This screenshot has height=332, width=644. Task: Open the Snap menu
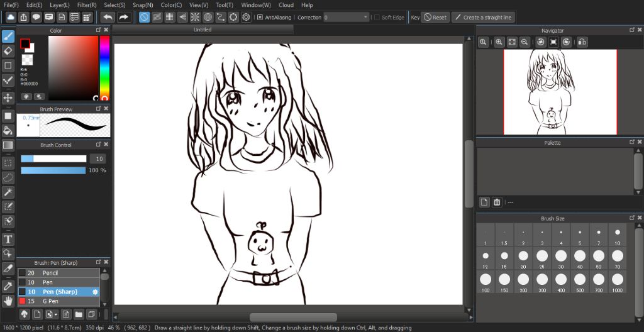pyautogui.click(x=143, y=5)
